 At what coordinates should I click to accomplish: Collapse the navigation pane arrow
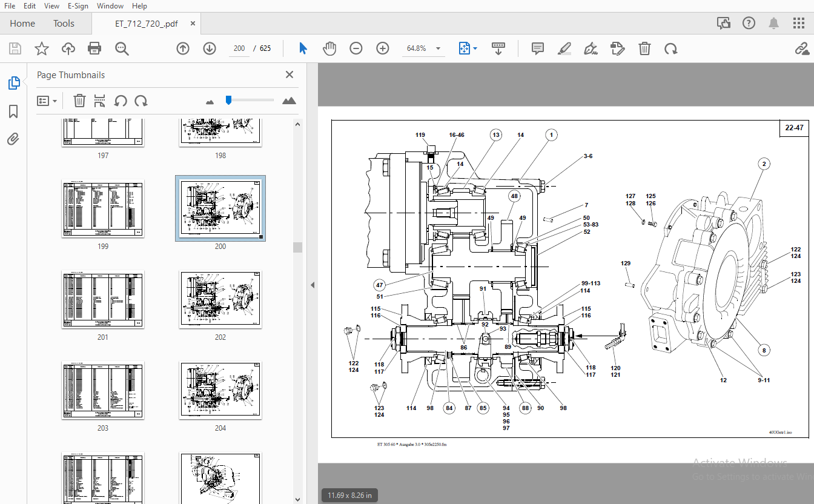[x=313, y=285]
